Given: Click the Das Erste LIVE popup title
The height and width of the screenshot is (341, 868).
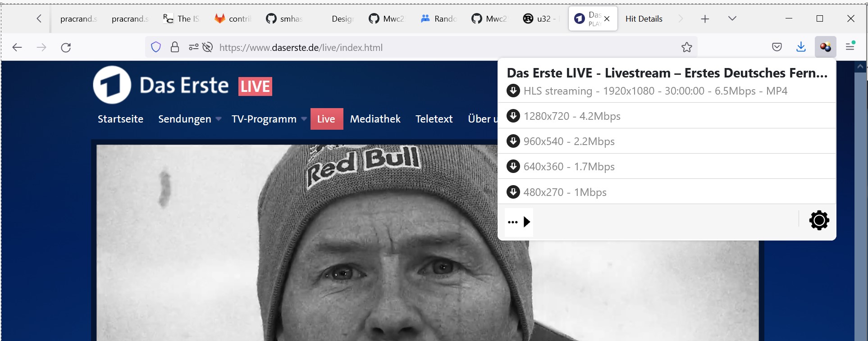Looking at the screenshot, I should click(x=667, y=73).
